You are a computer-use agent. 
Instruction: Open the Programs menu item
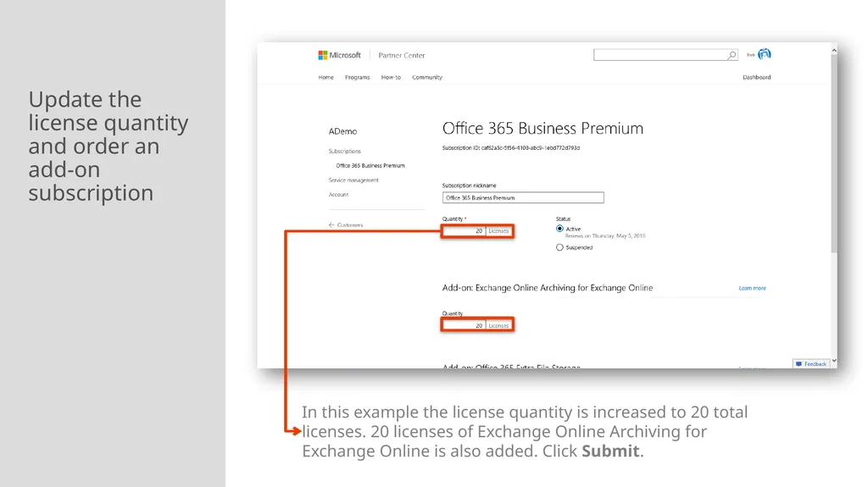[357, 77]
